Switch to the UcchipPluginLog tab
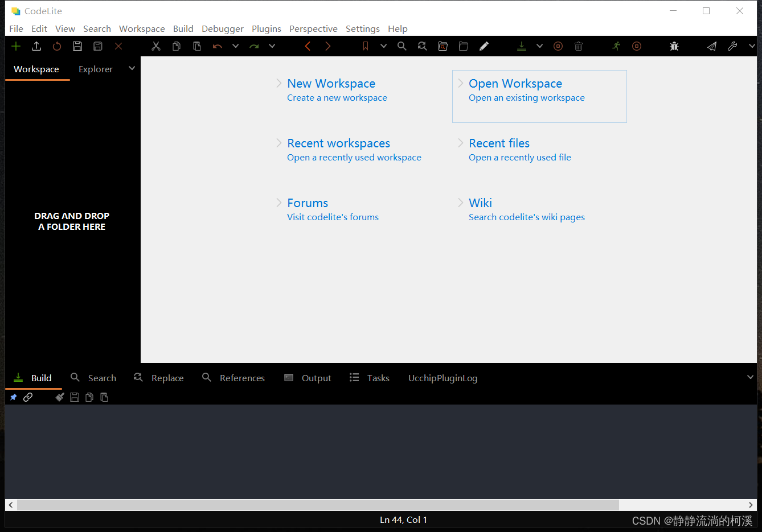The image size is (762, 532). pyautogui.click(x=443, y=378)
